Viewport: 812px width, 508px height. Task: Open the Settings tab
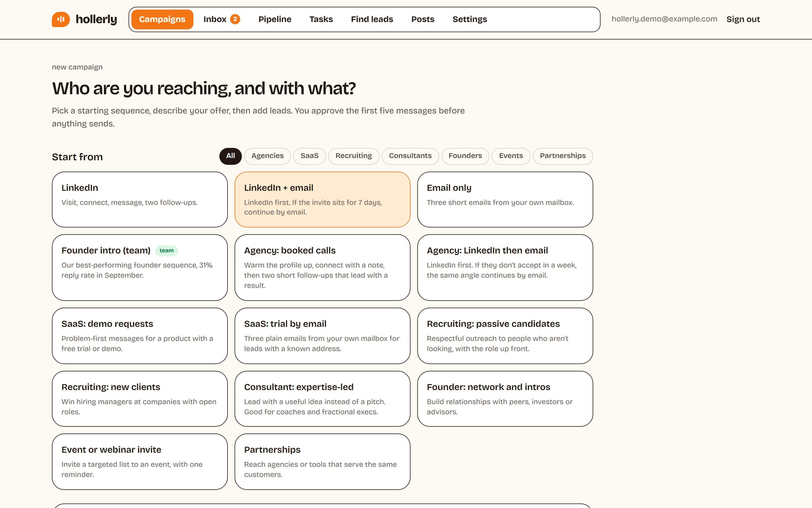click(469, 19)
